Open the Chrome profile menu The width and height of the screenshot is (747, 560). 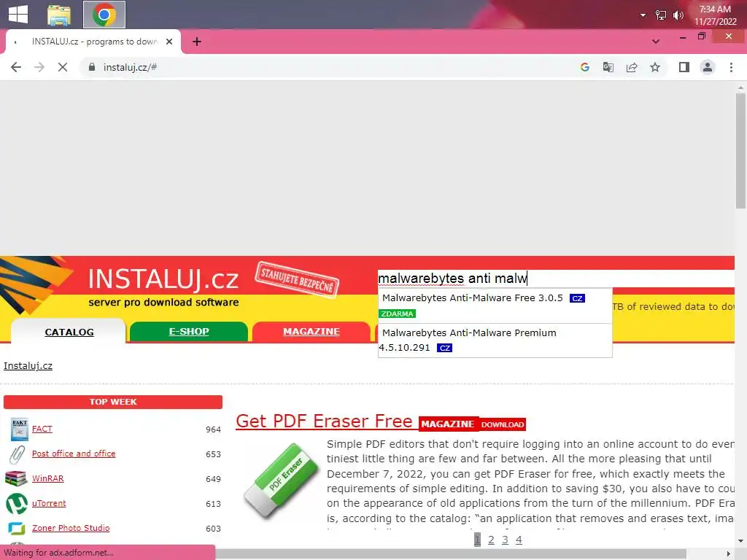click(708, 67)
